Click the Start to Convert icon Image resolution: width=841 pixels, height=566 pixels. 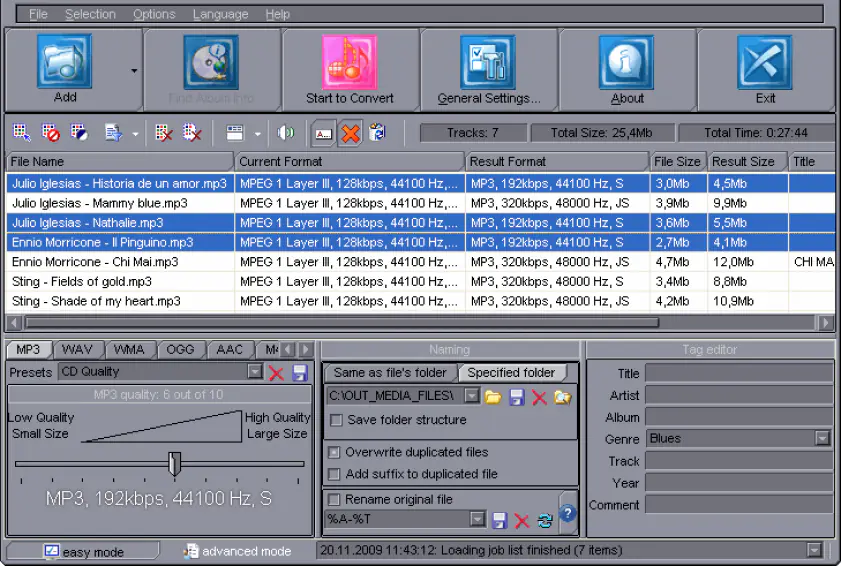(349, 62)
